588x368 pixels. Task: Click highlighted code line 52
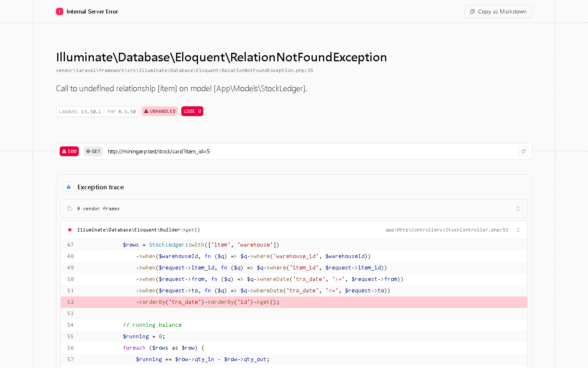294,302
